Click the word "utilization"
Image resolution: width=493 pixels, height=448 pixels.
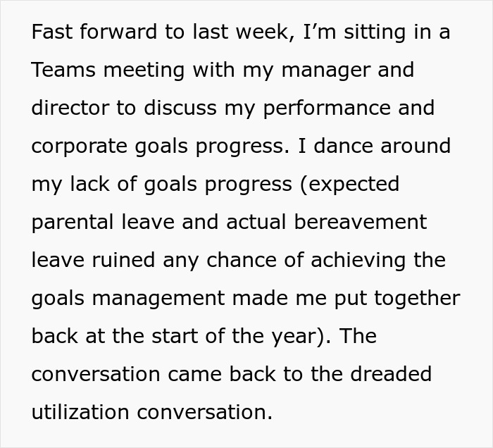[x=80, y=413]
